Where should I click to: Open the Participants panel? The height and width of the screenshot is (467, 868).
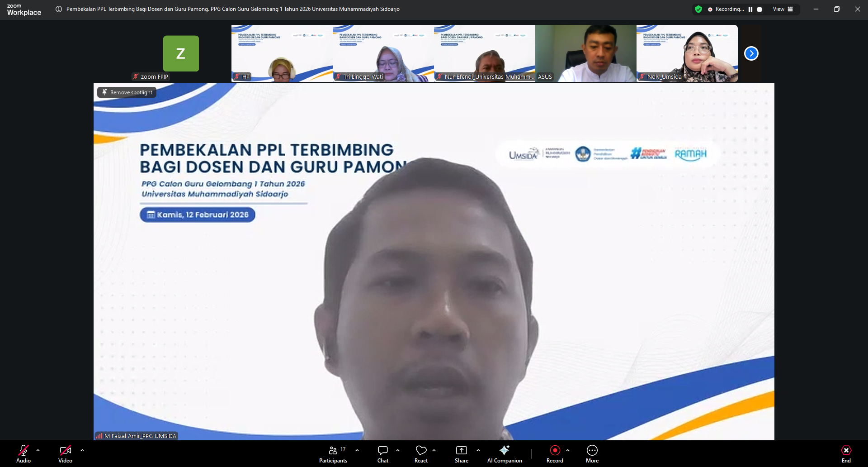pos(333,453)
